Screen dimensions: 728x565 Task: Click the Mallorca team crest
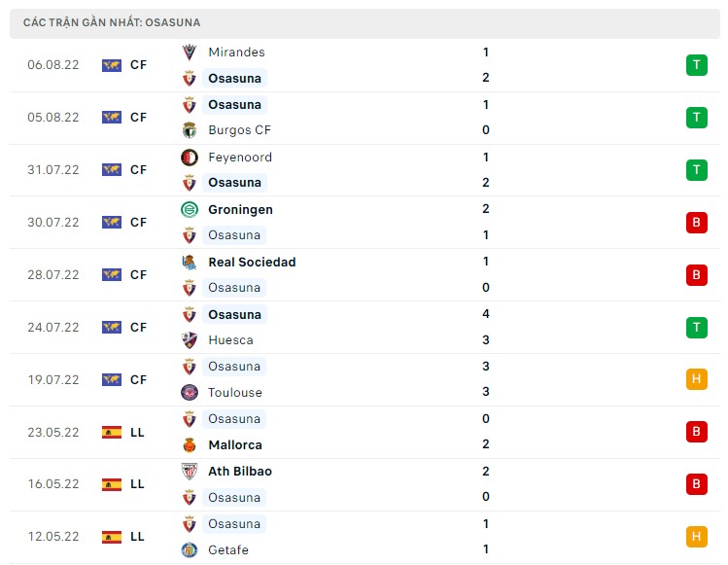(190, 445)
